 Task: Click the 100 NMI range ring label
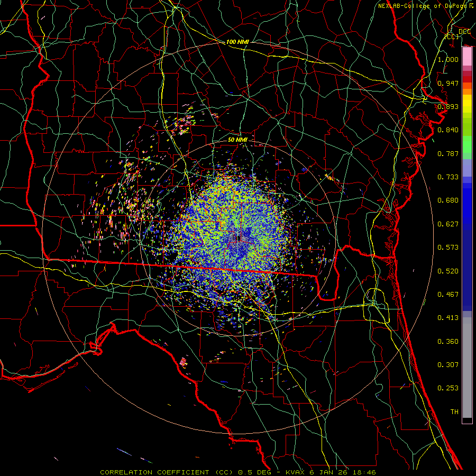(x=237, y=42)
